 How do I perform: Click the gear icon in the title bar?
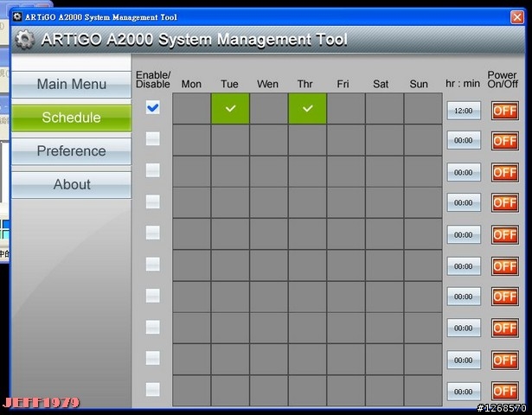pyautogui.click(x=17, y=16)
